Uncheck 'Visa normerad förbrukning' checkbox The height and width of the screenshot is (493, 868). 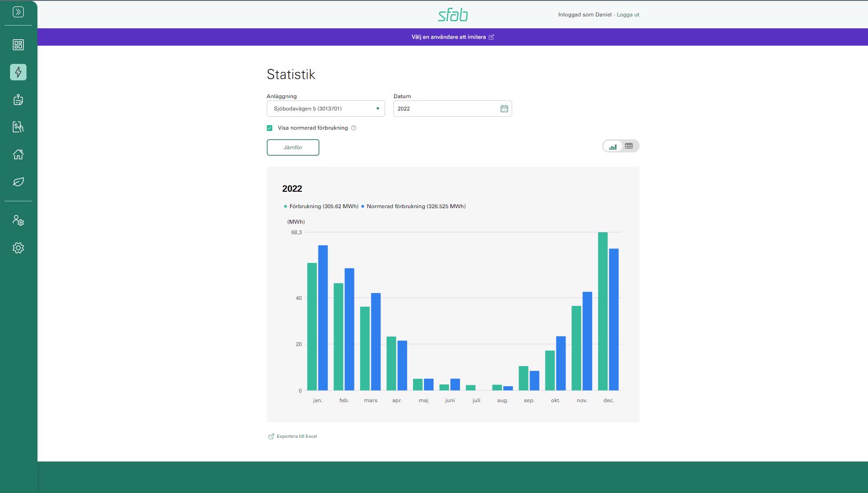point(270,128)
